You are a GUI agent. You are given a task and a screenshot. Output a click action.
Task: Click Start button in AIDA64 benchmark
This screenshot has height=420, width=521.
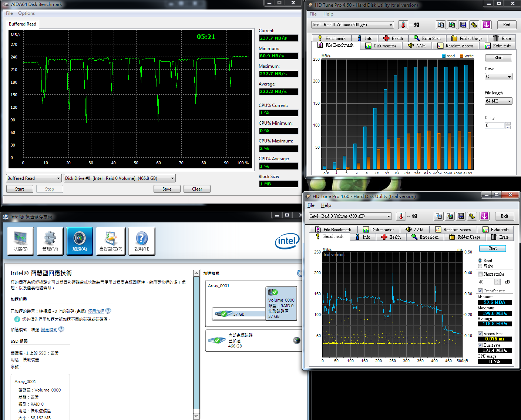click(x=20, y=189)
